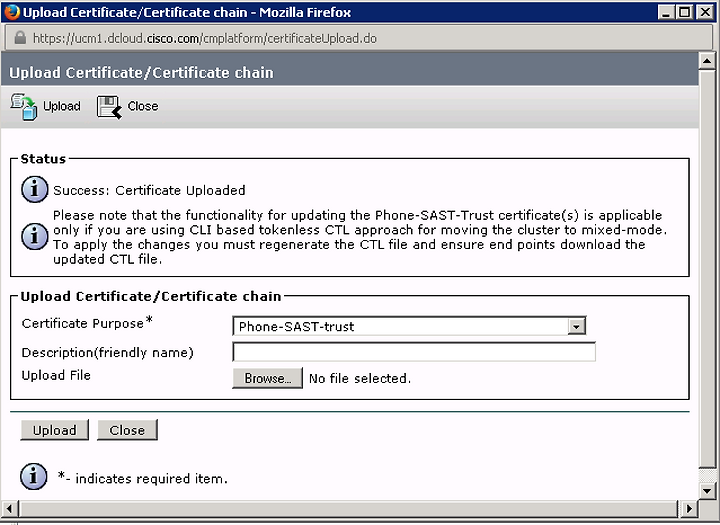The image size is (720, 525).
Task: Click the info icon beside required item note
Action: tap(34, 477)
